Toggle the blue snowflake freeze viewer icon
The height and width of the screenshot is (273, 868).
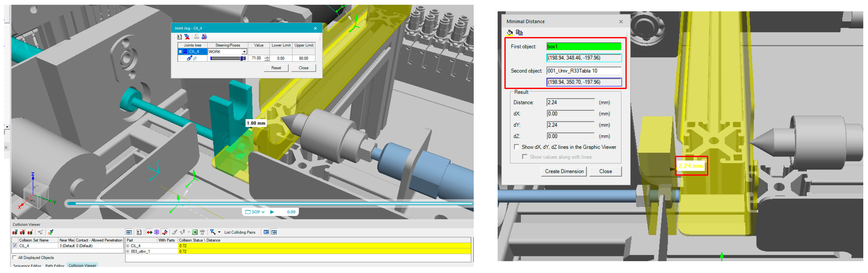point(157,232)
